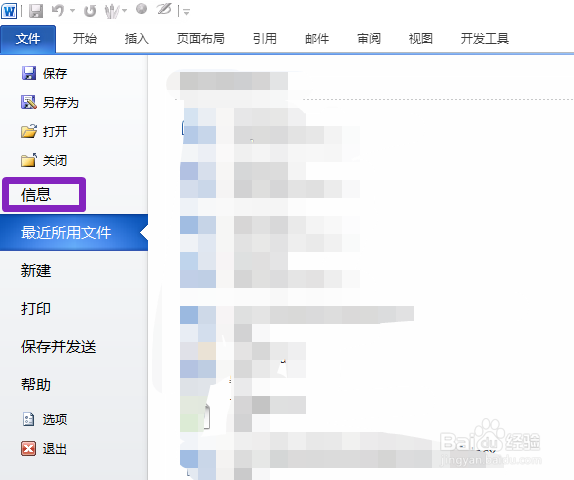Open the 新建 section

36,271
